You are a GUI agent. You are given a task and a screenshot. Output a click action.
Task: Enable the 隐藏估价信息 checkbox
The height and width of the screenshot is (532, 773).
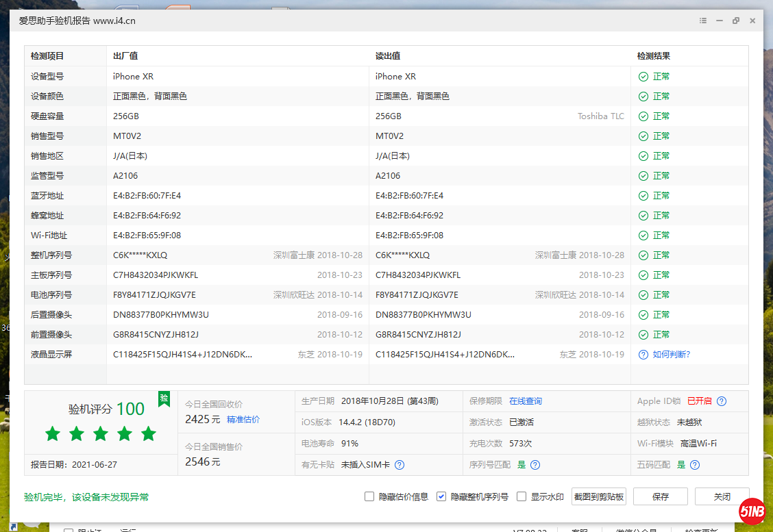[369, 496]
